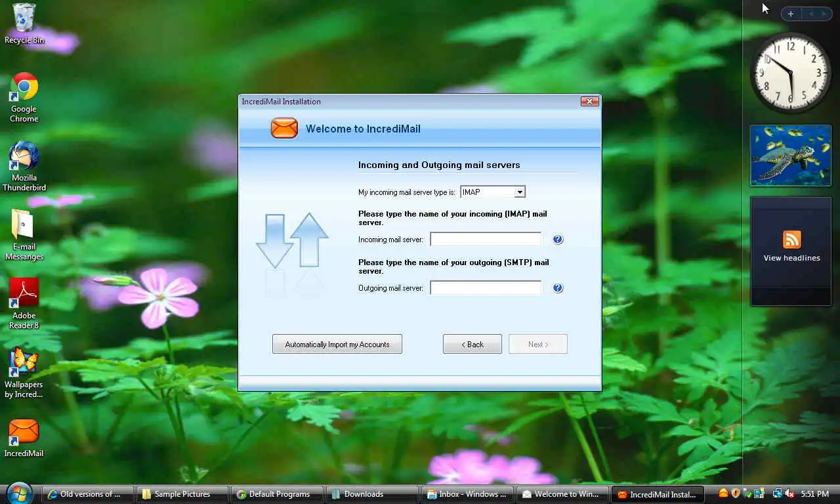
Task: Open the server type dropdown showing IMAP
Action: pos(493,192)
